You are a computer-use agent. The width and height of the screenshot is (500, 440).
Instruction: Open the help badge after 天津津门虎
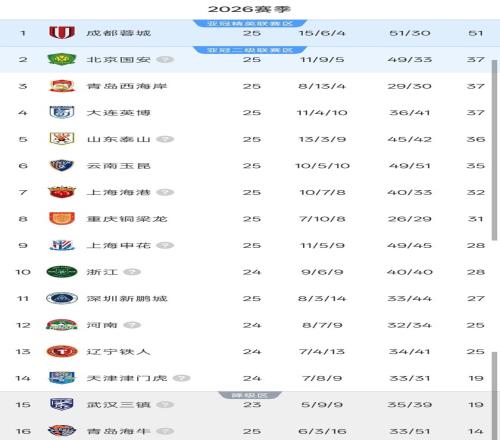tap(182, 378)
